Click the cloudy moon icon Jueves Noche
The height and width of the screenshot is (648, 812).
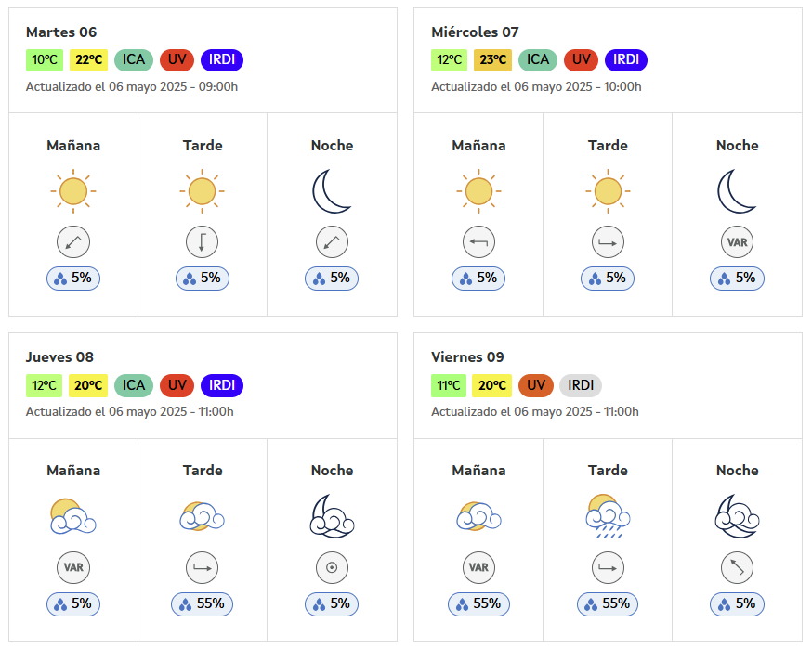(x=332, y=516)
